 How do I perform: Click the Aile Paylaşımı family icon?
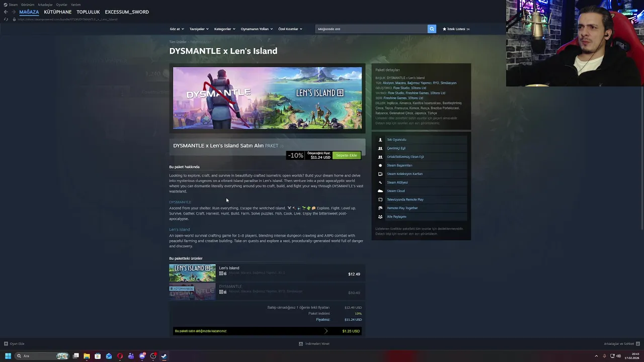pyautogui.click(x=380, y=217)
